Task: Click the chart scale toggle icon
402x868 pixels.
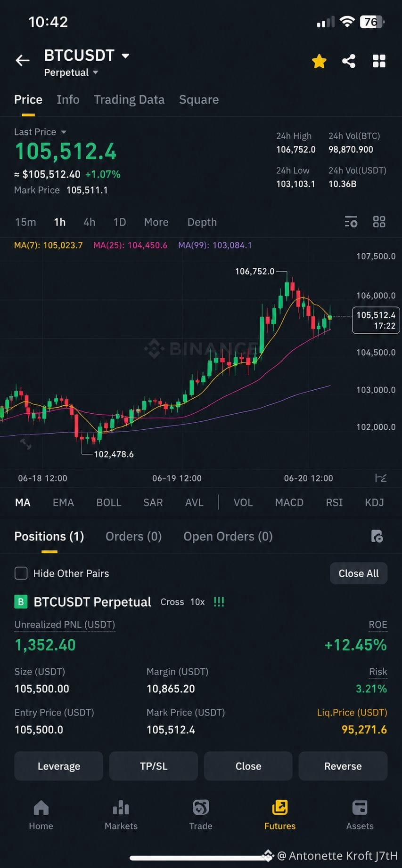Action: coord(381,478)
